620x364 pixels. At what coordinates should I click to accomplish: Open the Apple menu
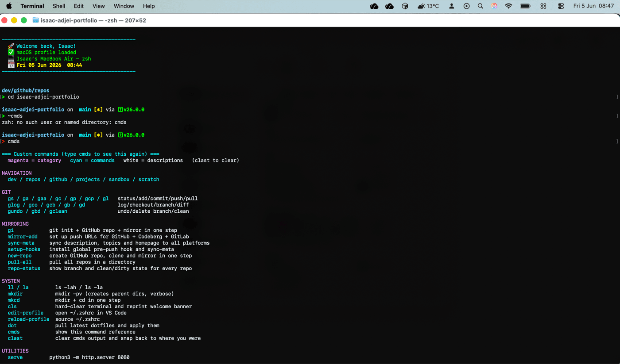pos(9,6)
